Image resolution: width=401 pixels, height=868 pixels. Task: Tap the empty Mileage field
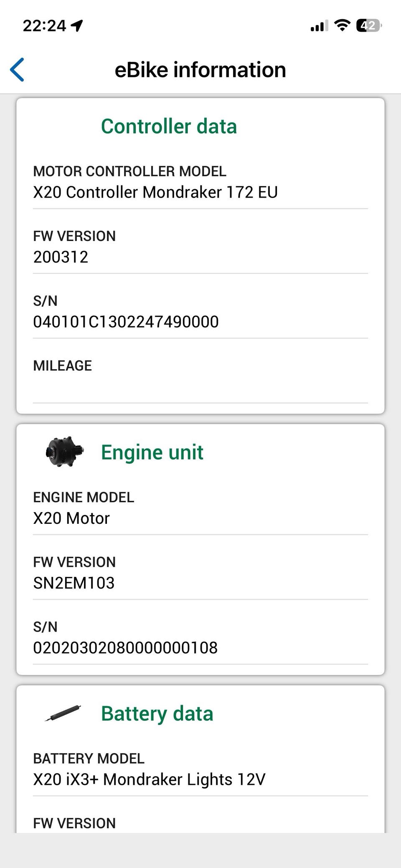[200, 386]
